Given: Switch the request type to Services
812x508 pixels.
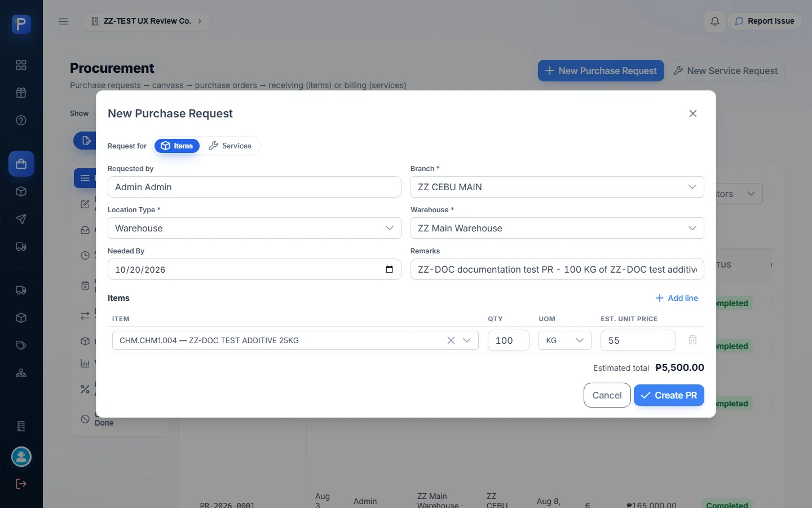Looking at the screenshot, I should (x=230, y=146).
